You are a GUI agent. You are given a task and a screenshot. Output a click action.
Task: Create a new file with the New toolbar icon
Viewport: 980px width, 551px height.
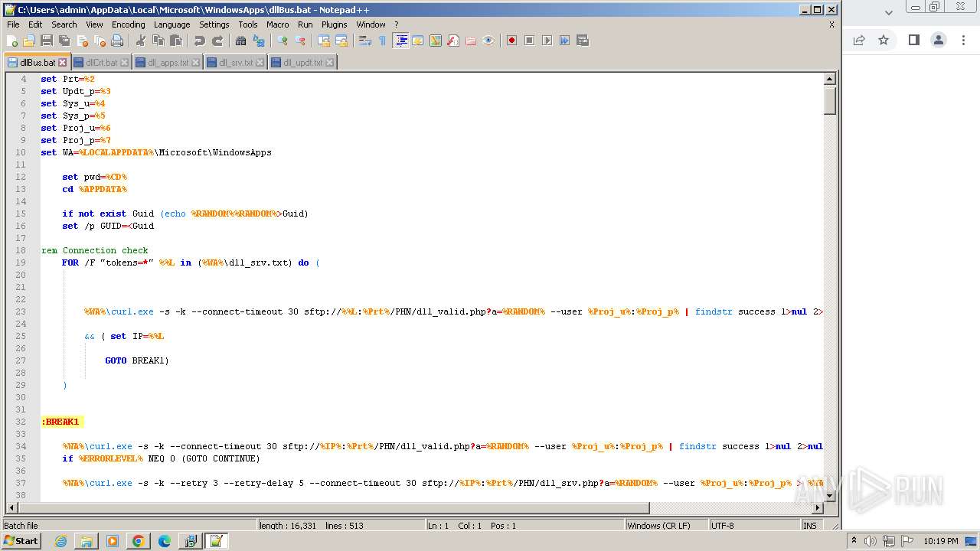(12, 41)
